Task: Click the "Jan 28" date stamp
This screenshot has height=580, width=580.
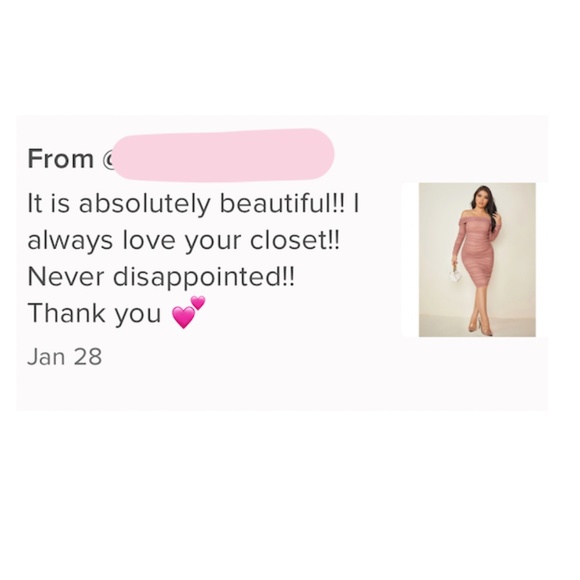Action: pos(65,357)
